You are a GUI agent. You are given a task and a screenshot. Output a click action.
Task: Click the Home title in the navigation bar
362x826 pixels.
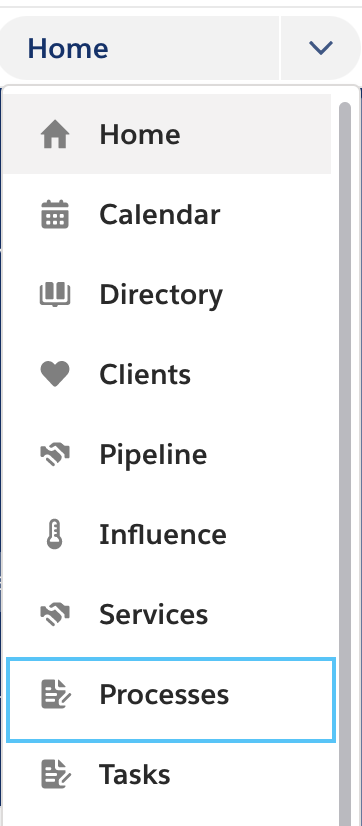point(68,48)
